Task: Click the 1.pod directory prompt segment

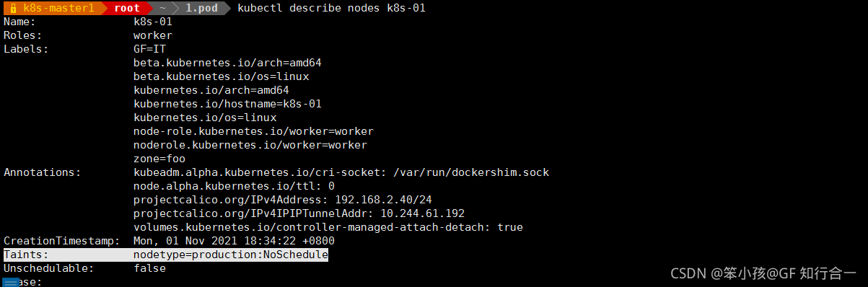Action: tap(200, 8)
